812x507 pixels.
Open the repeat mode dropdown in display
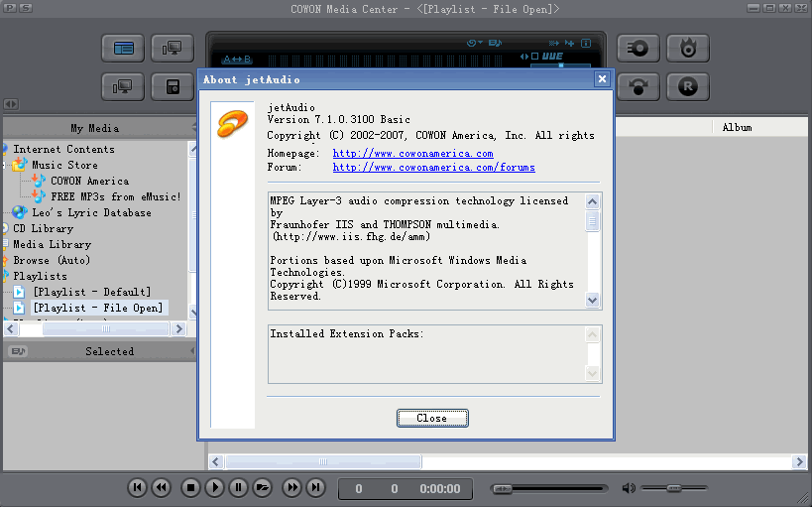(x=474, y=43)
